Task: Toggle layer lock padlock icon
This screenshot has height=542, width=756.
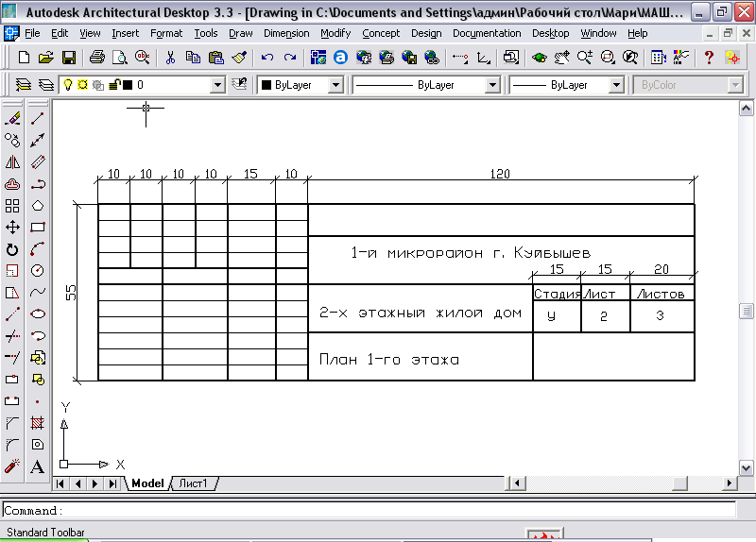Action: pos(113,85)
